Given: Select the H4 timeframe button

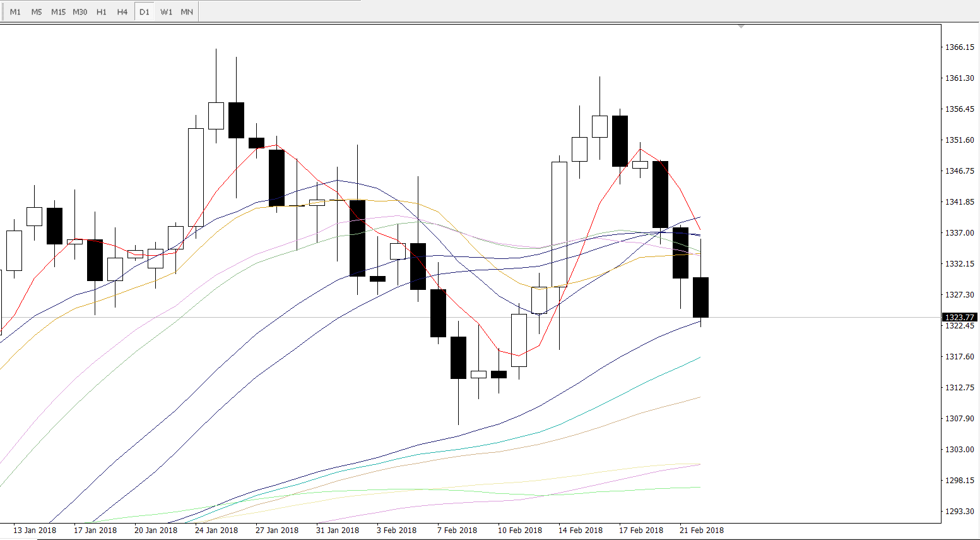Looking at the screenshot, I should coord(122,12).
